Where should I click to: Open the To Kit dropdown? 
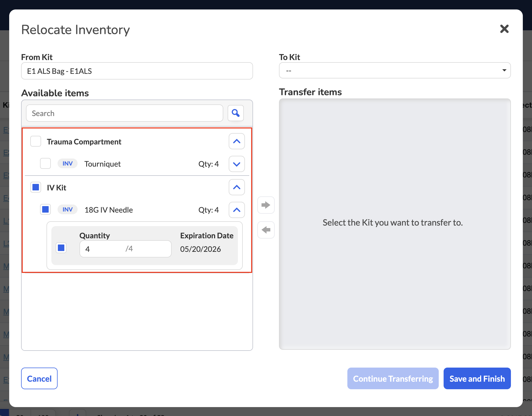(395, 71)
